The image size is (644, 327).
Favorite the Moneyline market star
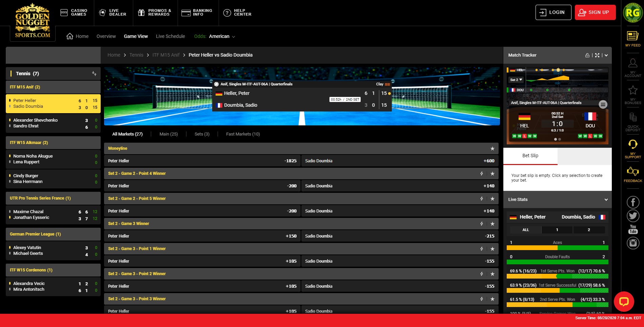[492, 148]
